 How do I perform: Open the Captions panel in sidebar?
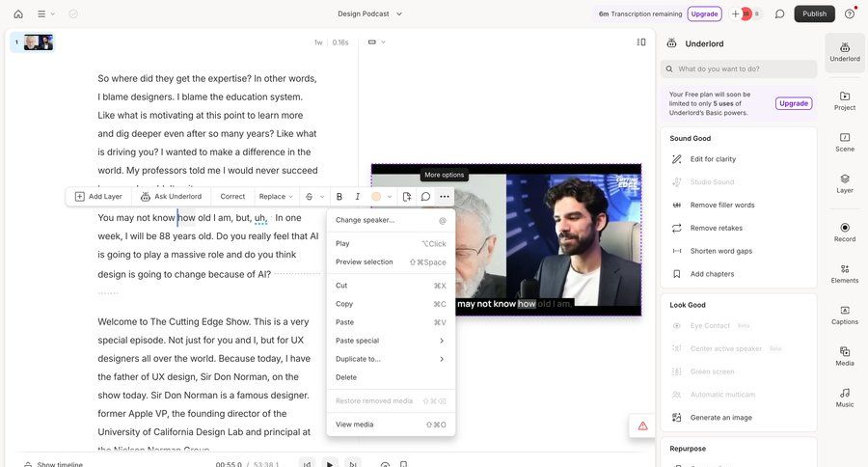tap(845, 316)
